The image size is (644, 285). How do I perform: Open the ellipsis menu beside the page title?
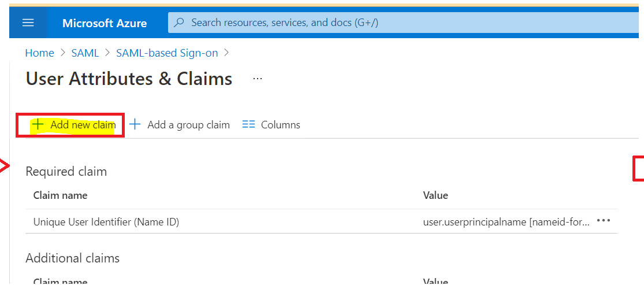[x=258, y=78]
